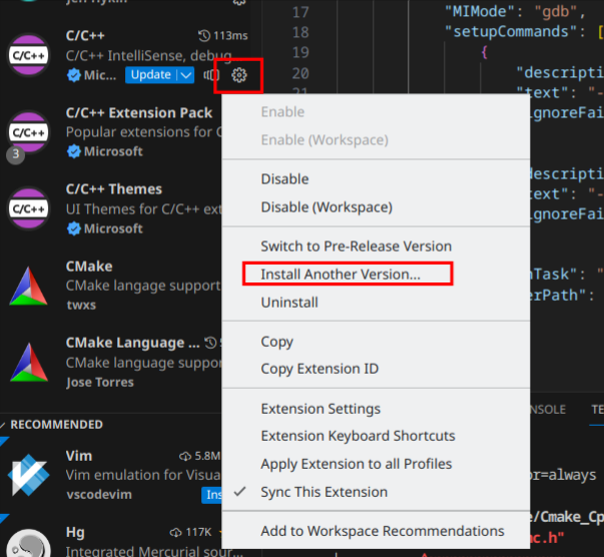Click the Jose Torres publisher name
The image size is (604, 557).
tap(100, 382)
